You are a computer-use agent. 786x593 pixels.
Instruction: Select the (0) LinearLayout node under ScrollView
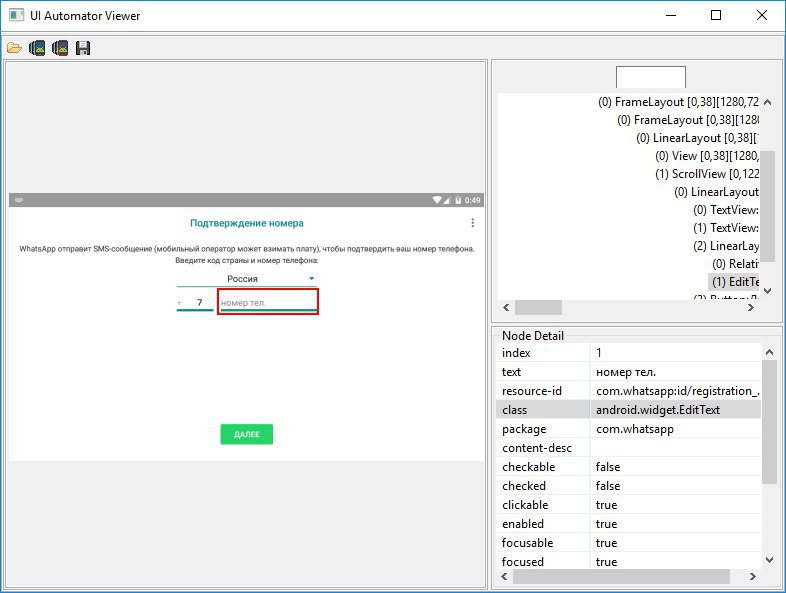pyautogui.click(x=716, y=192)
